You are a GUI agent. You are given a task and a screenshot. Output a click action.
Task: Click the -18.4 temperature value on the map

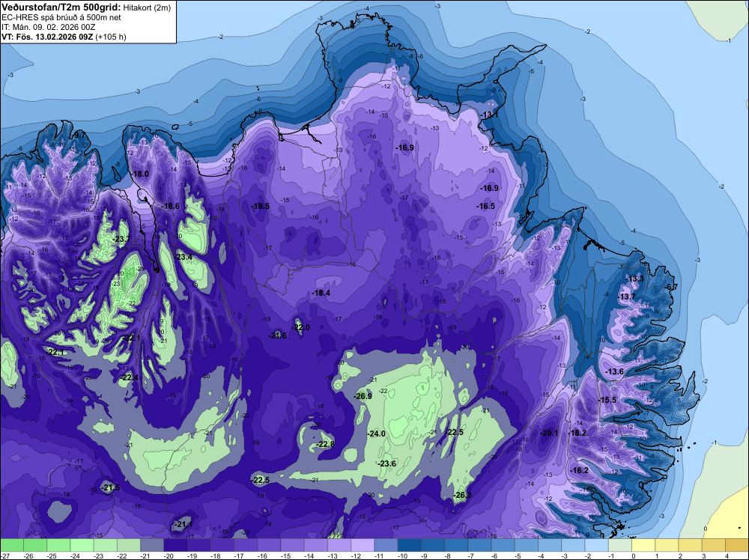[x=321, y=293]
